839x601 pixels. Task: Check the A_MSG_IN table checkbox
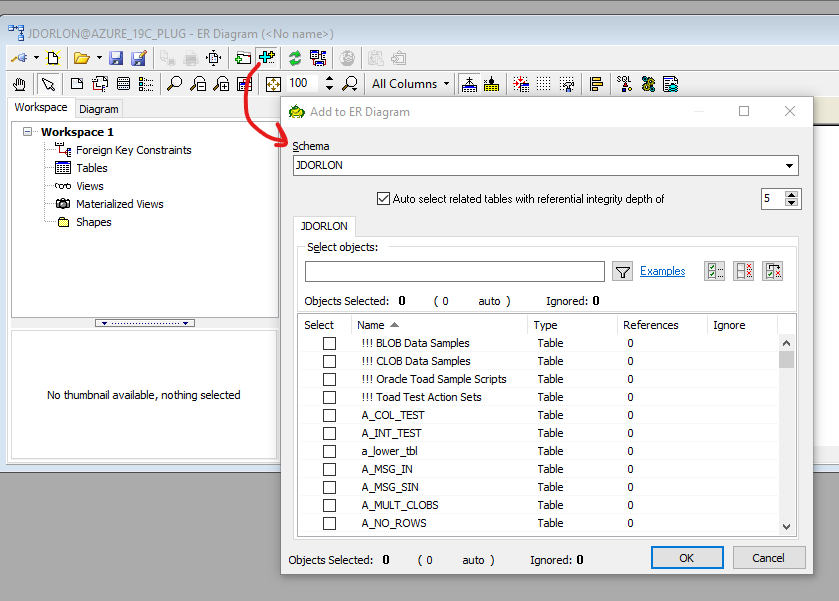click(x=330, y=469)
